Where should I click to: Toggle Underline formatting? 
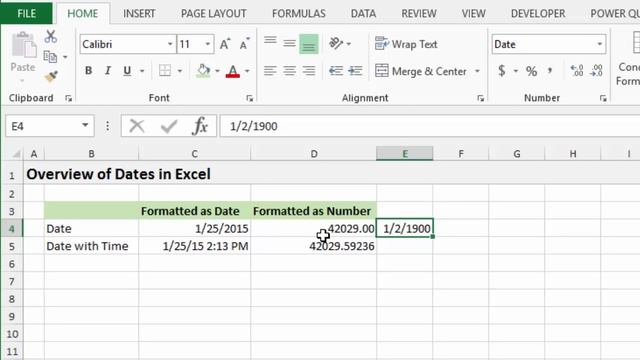[127, 71]
